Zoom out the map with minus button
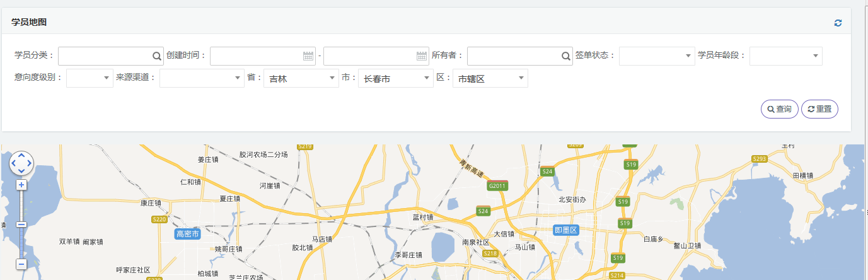 (21, 264)
